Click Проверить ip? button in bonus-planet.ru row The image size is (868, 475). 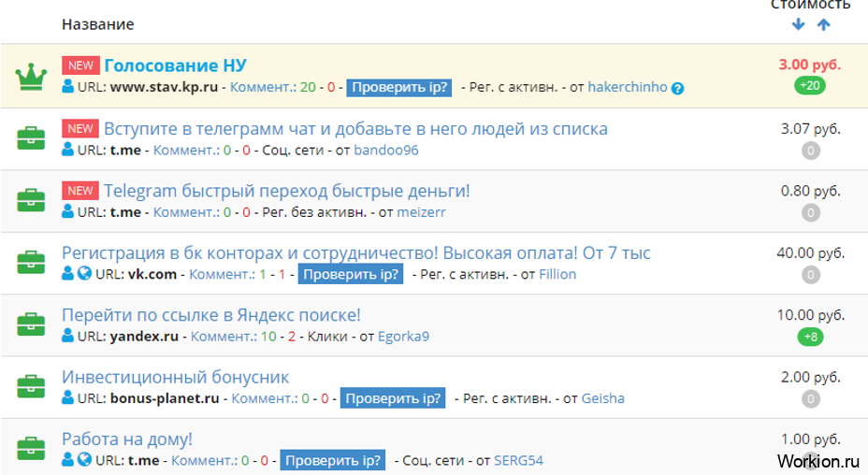point(393,398)
